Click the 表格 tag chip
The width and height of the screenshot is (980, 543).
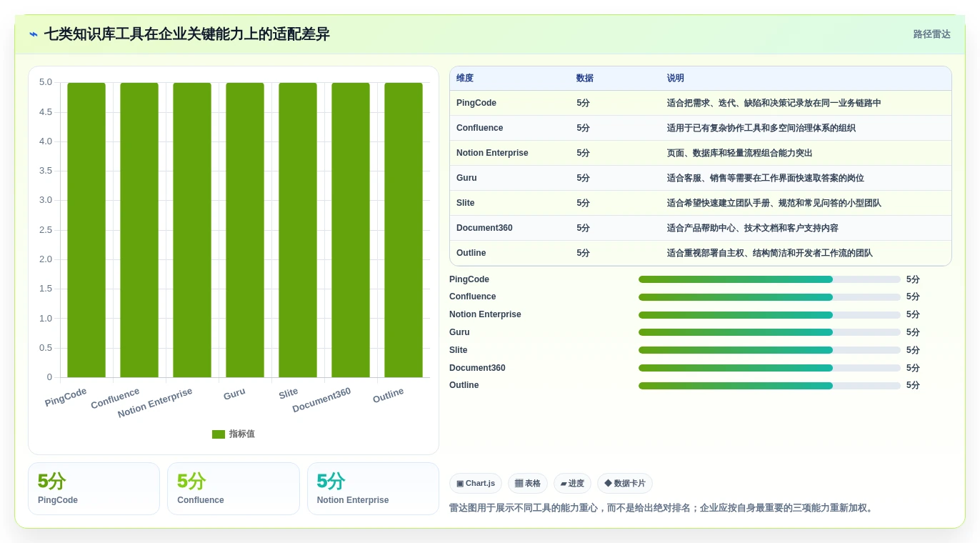(x=528, y=484)
